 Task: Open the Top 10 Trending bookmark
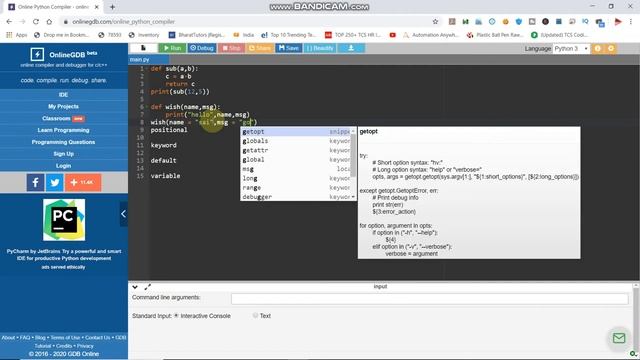[x=289, y=35]
